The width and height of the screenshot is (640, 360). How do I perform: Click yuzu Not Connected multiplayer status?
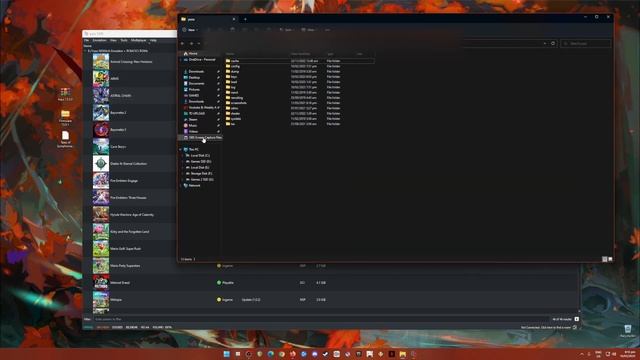coord(546,327)
